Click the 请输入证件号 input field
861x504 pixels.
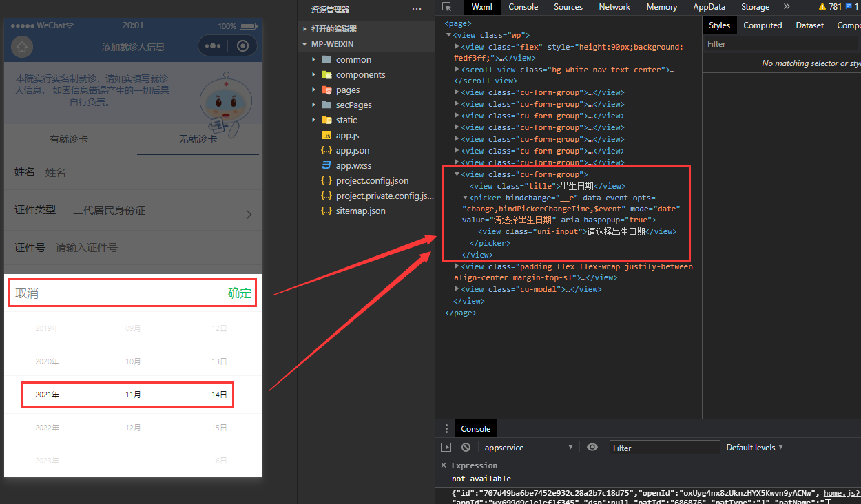coord(153,248)
